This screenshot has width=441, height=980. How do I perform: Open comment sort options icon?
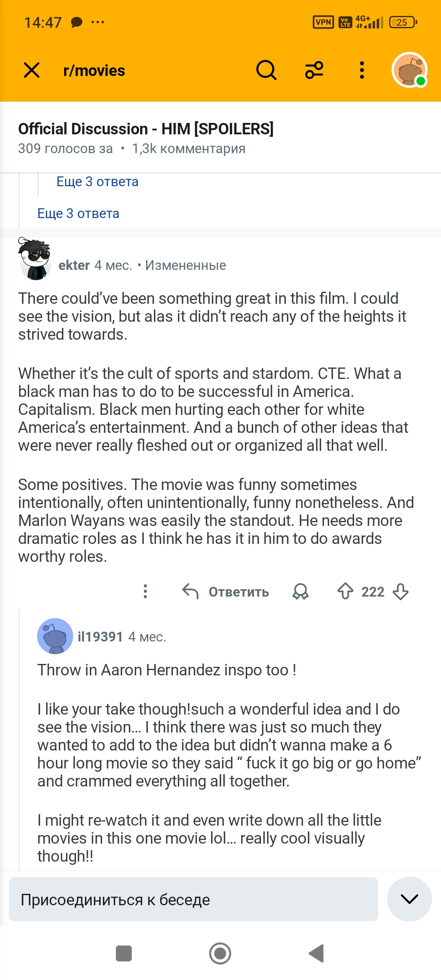coord(314,70)
